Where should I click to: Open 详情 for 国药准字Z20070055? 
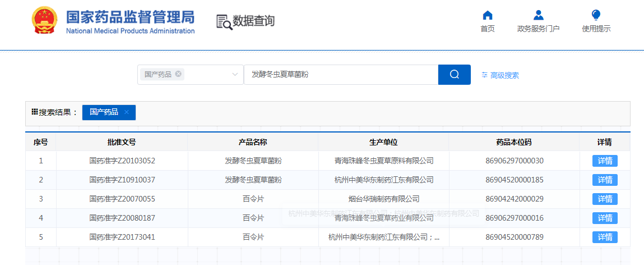[x=605, y=199]
